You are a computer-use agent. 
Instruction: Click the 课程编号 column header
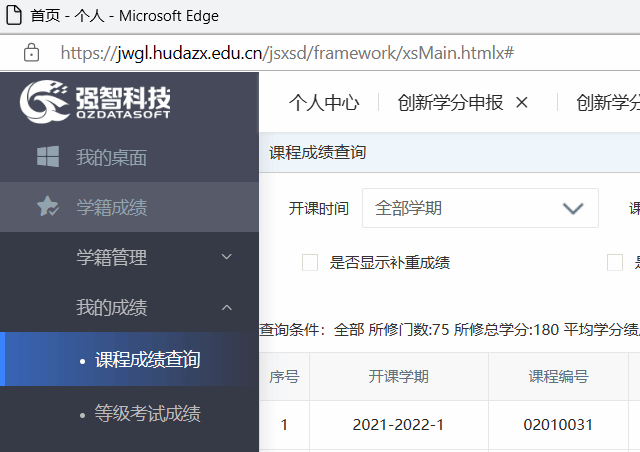tap(558, 377)
